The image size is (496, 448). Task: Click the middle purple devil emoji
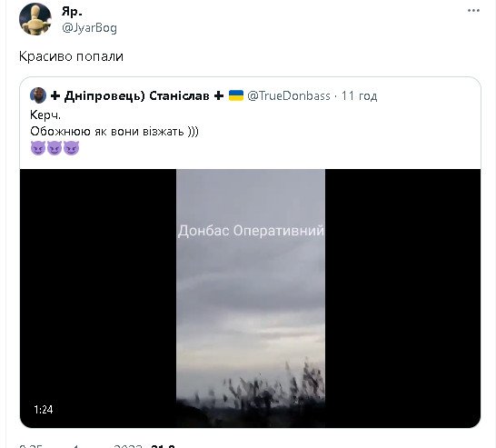pyautogui.click(x=55, y=148)
